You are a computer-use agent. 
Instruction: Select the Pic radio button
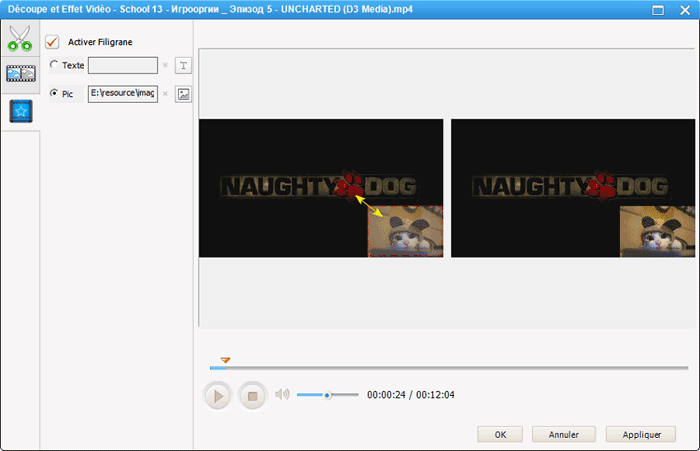(x=54, y=93)
